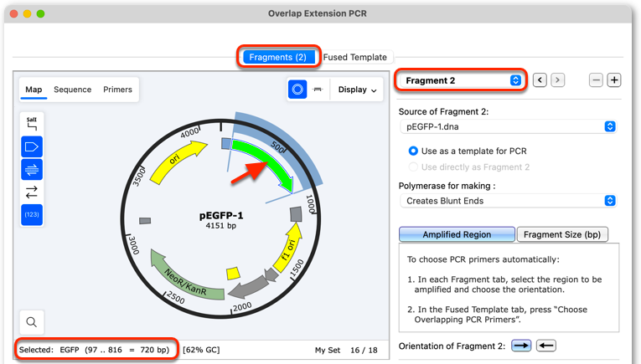This screenshot has height=364, width=641.
Task: Switch to the Fragments (2) tab
Action: pyautogui.click(x=278, y=57)
